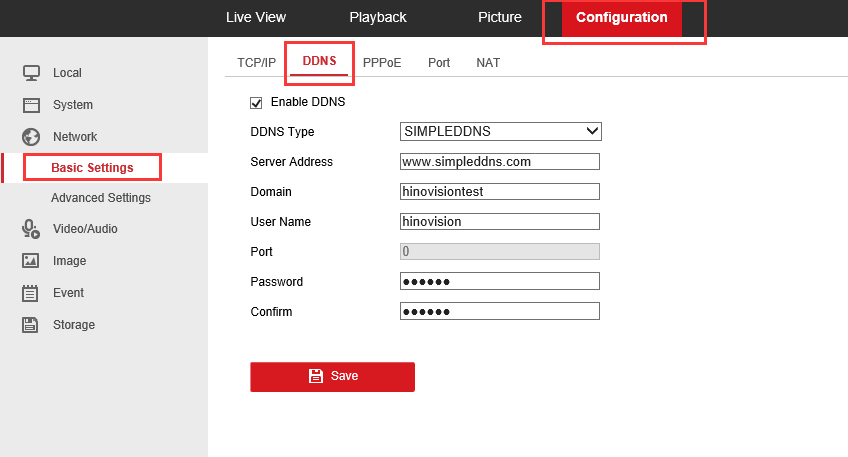The width and height of the screenshot is (848, 457).
Task: Select Basic Settings in the sidebar
Action: [x=92, y=167]
